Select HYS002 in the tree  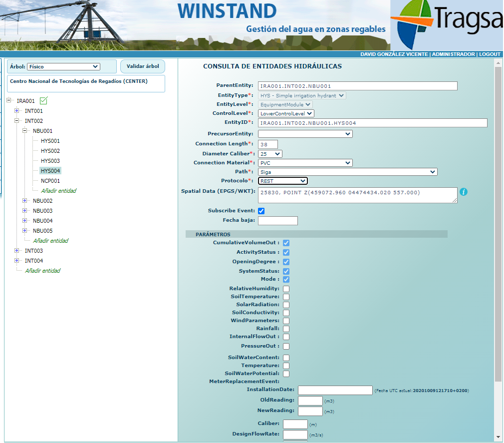click(x=50, y=151)
